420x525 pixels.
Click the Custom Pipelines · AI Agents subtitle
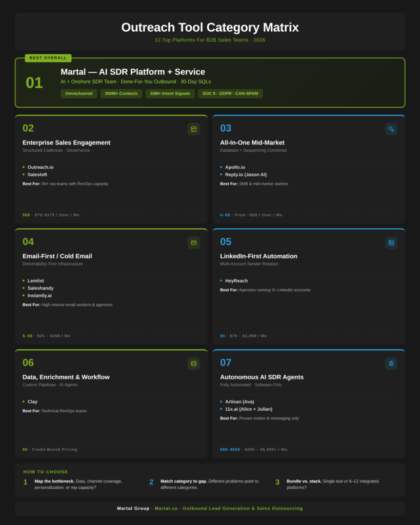tap(50, 385)
